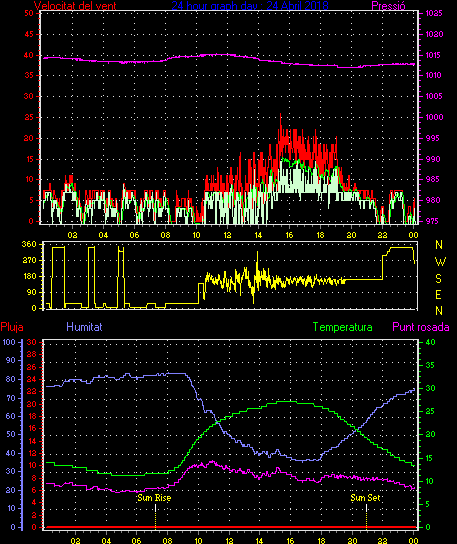The width and height of the screenshot is (457, 544).
Task: Click the '70' value on blue humidity axis
Action: pyautogui.click(x=11, y=398)
